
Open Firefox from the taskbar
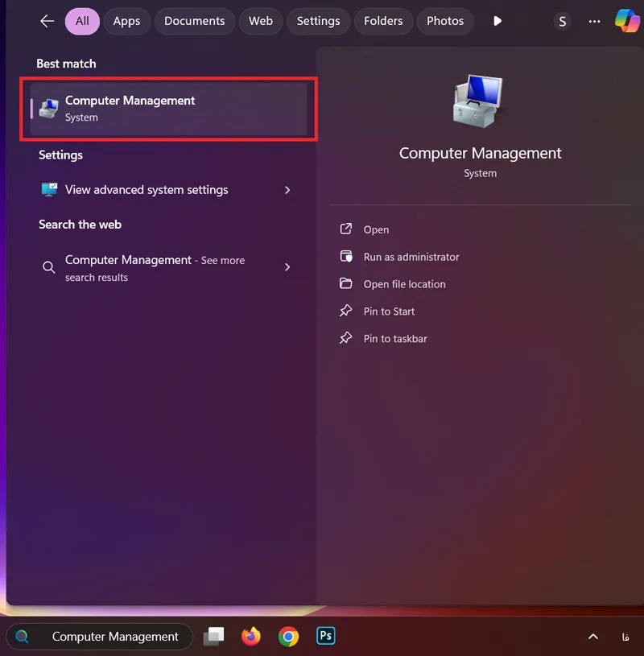click(x=251, y=637)
